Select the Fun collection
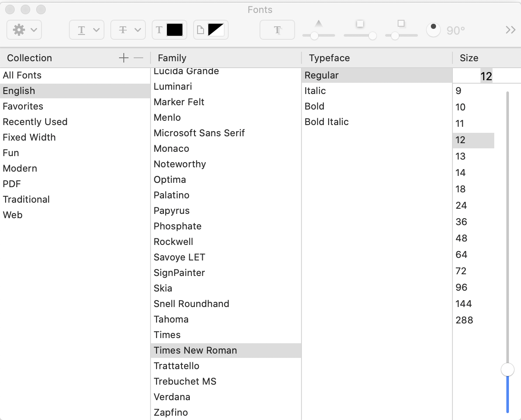The image size is (521, 420). point(75,153)
